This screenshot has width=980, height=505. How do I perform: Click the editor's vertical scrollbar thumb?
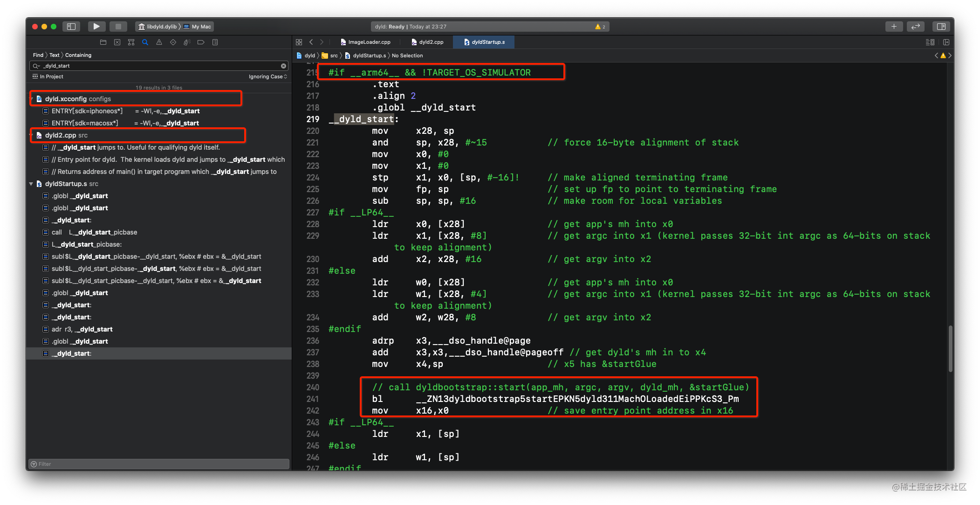click(x=950, y=348)
